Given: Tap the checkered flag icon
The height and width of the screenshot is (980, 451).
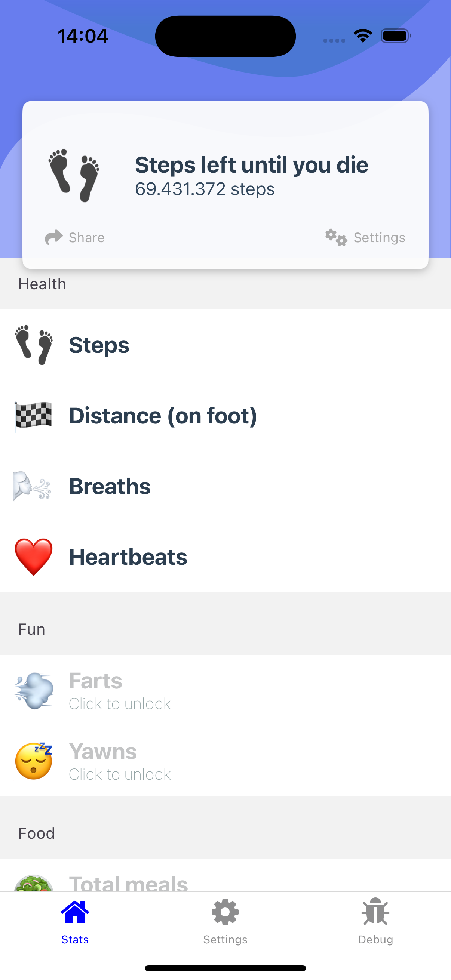Looking at the screenshot, I should coord(33,416).
